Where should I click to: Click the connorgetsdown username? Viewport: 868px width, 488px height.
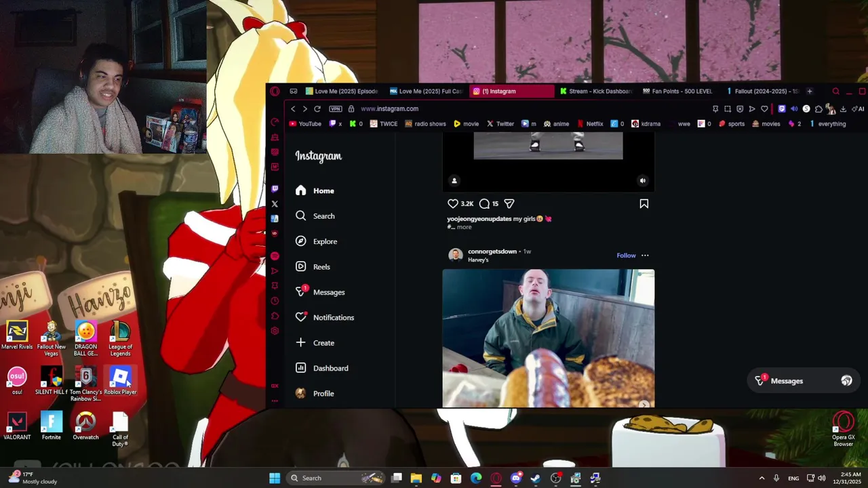click(492, 251)
